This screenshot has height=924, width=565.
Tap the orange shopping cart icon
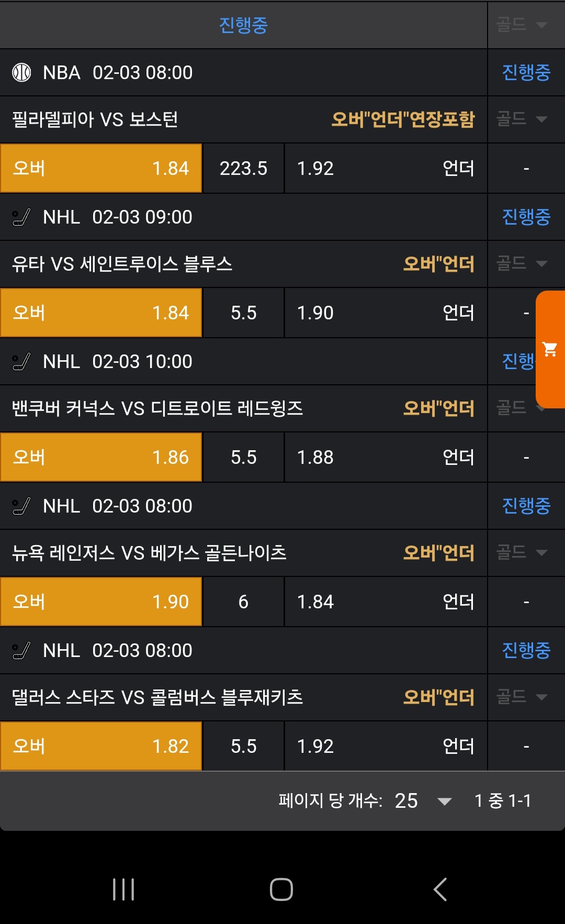click(550, 349)
